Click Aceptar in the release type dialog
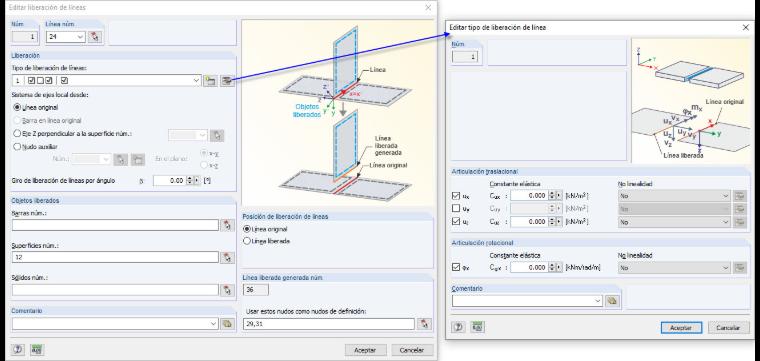760x361 pixels. pyautogui.click(x=681, y=328)
